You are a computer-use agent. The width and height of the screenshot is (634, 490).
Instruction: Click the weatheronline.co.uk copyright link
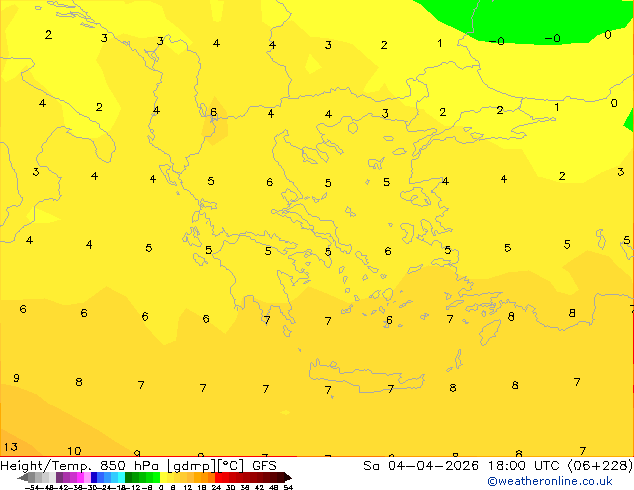(x=550, y=481)
